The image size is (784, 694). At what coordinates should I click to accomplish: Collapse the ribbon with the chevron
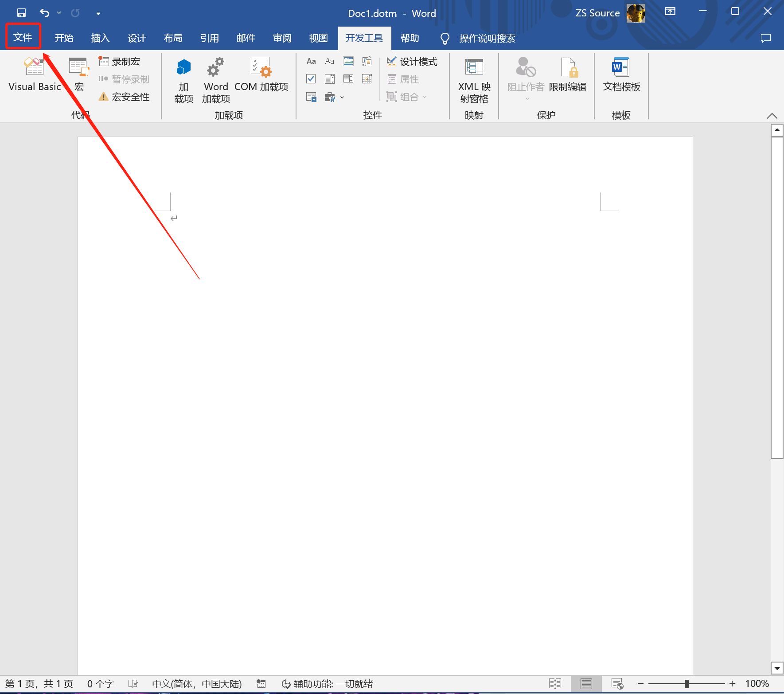point(772,116)
